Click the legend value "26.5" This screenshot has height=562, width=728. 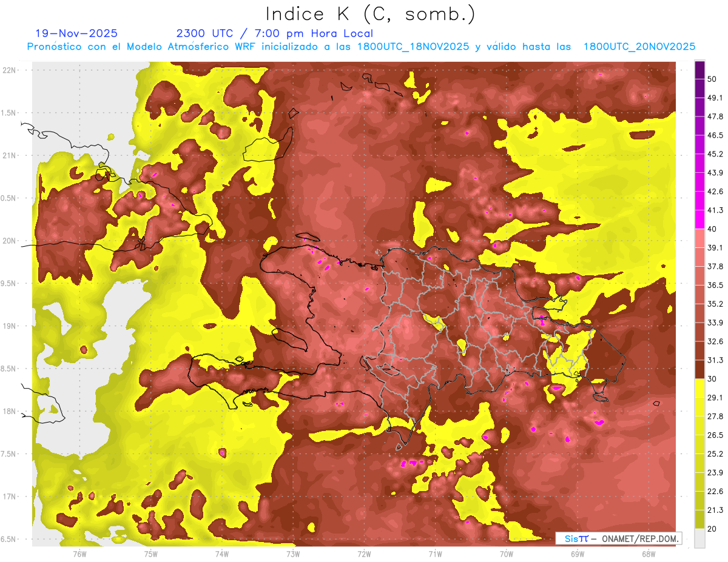point(715,435)
